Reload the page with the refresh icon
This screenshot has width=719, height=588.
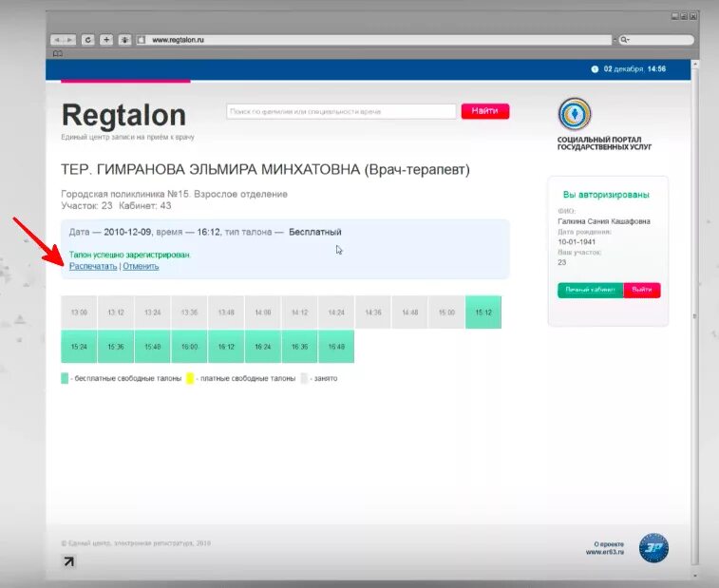pos(88,40)
